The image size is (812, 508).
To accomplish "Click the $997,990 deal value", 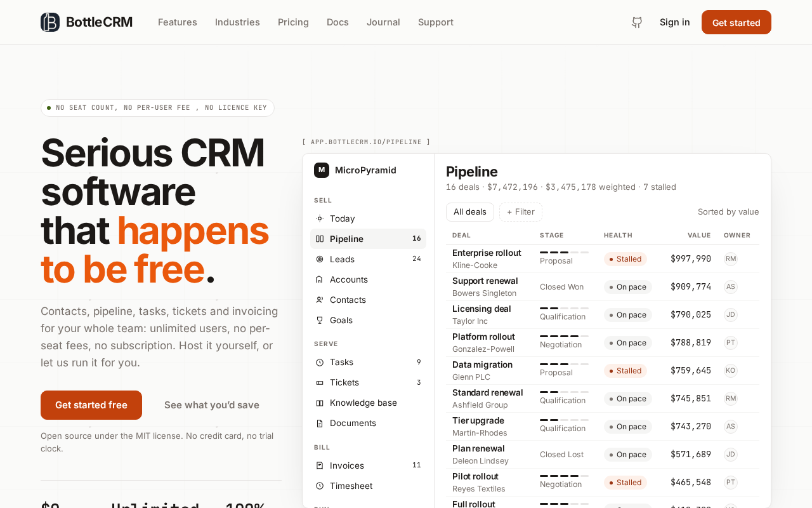I will pyautogui.click(x=691, y=259).
